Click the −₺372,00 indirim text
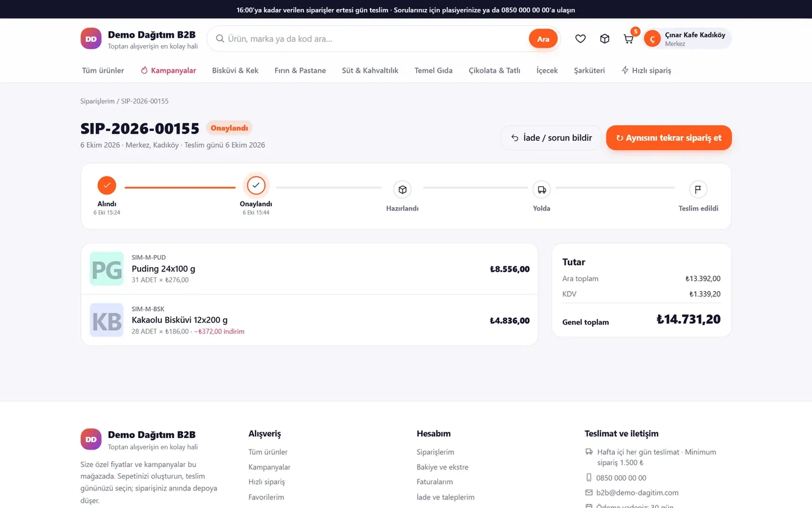This screenshot has height=508, width=812. click(x=219, y=332)
